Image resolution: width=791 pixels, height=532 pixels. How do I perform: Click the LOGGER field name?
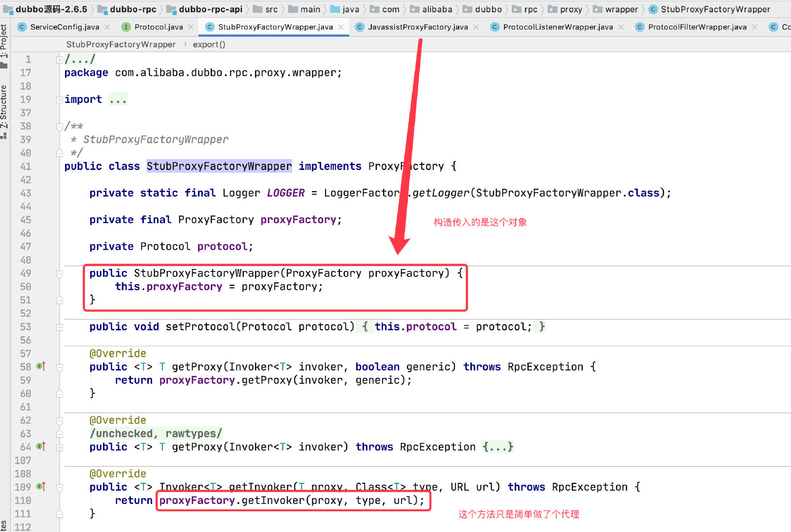point(286,193)
